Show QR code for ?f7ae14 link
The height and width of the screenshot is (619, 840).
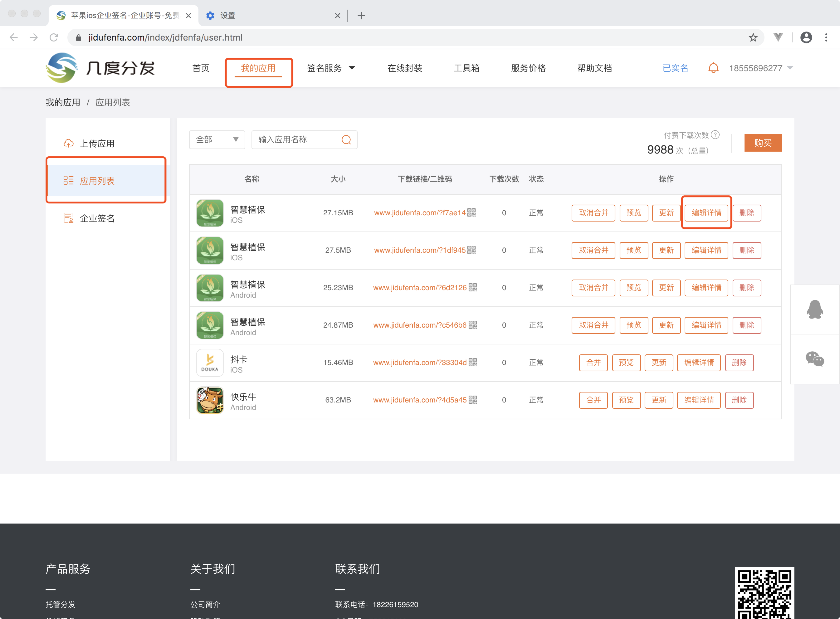coord(472,212)
